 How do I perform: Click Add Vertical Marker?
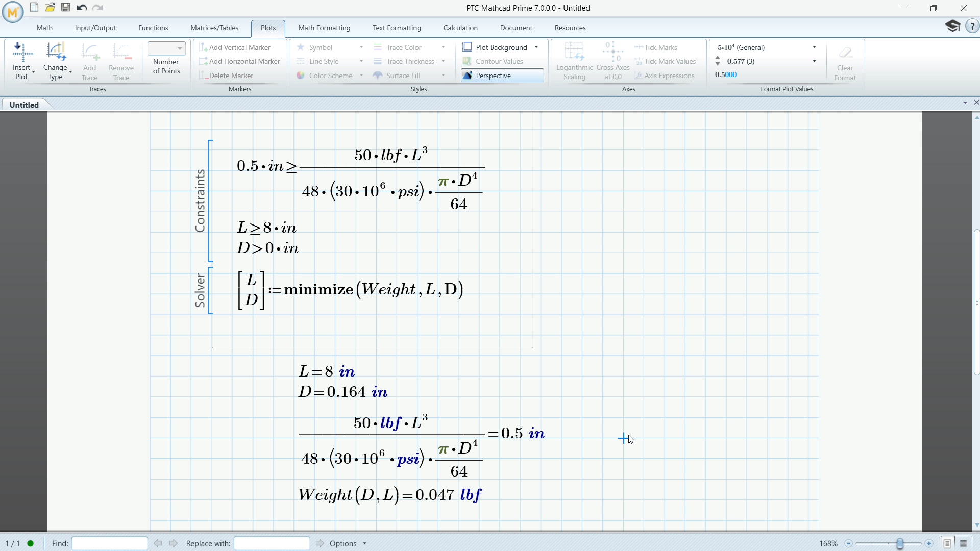click(235, 47)
